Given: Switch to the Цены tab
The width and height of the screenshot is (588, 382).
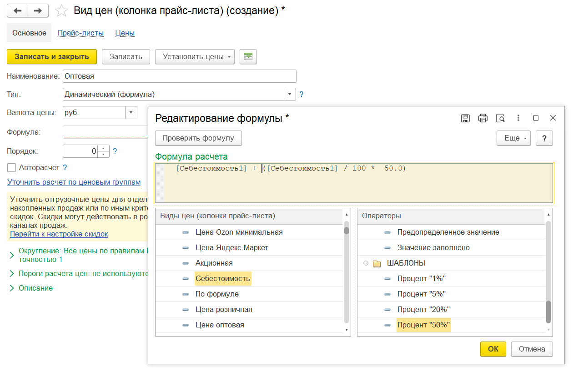Looking at the screenshot, I should coord(125,33).
